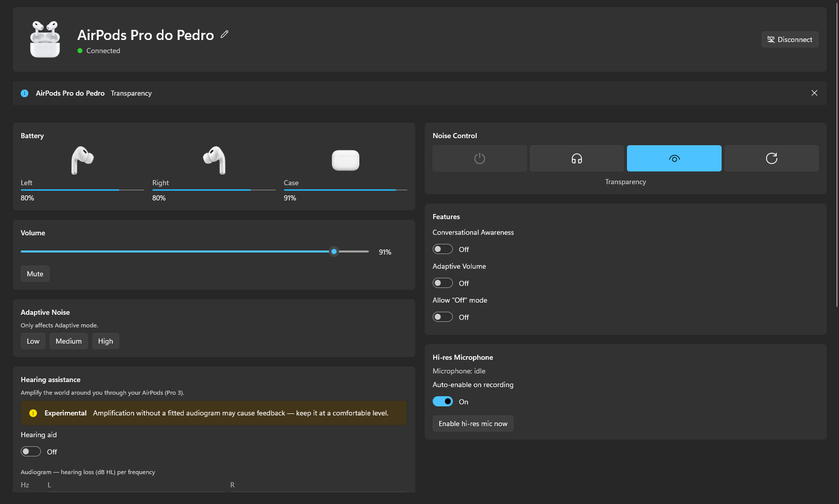The image size is (839, 504).
Task: Set Adaptive Noise to Medium
Action: (x=69, y=341)
